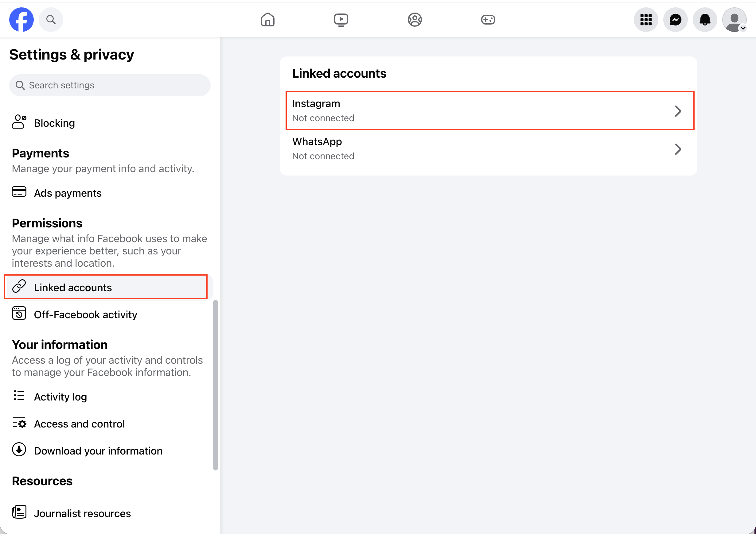The width and height of the screenshot is (756, 534).
Task: Click the Journalist resources newspaper icon
Action: (x=19, y=512)
